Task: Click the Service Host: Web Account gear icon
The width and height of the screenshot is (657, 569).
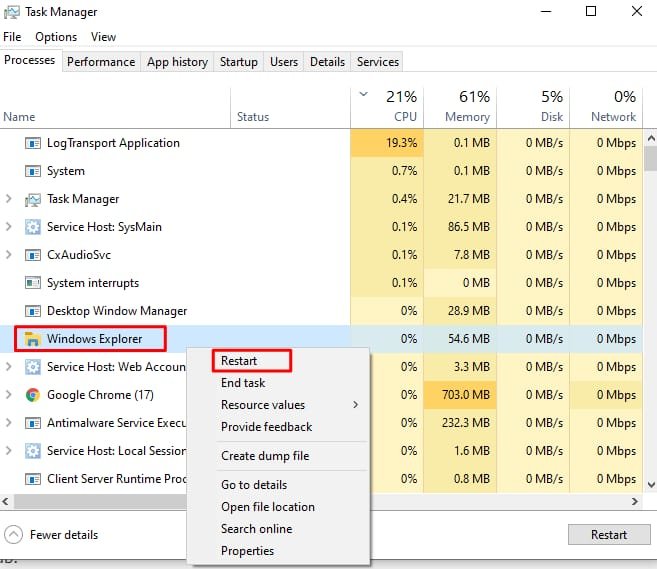Action: click(x=33, y=367)
